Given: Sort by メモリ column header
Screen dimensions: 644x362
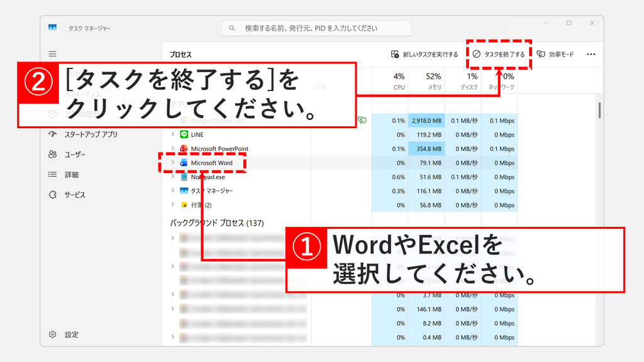Looking at the screenshot, I should (x=426, y=81).
